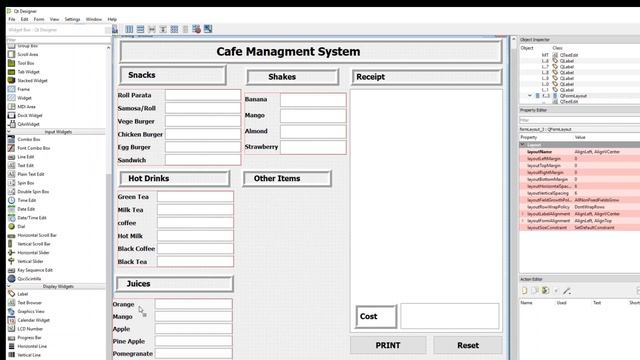
Task: Click the Green Tea input field
Action: (195, 197)
